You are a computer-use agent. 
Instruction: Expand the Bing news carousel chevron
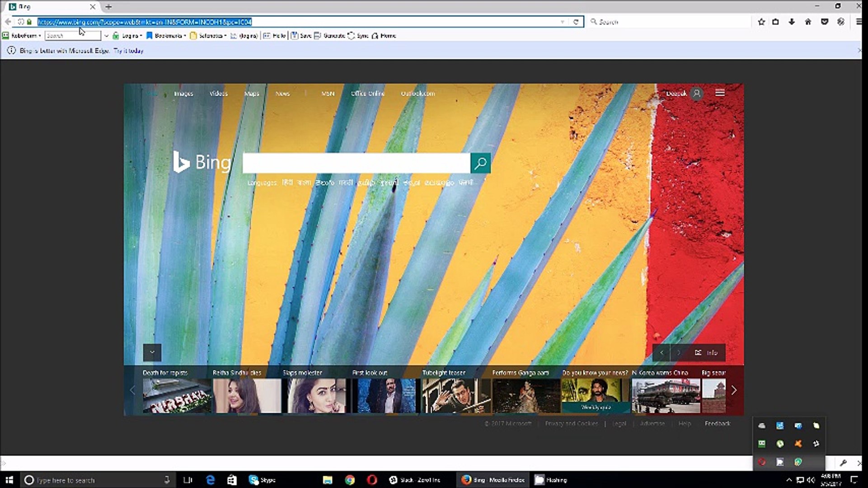pos(152,352)
